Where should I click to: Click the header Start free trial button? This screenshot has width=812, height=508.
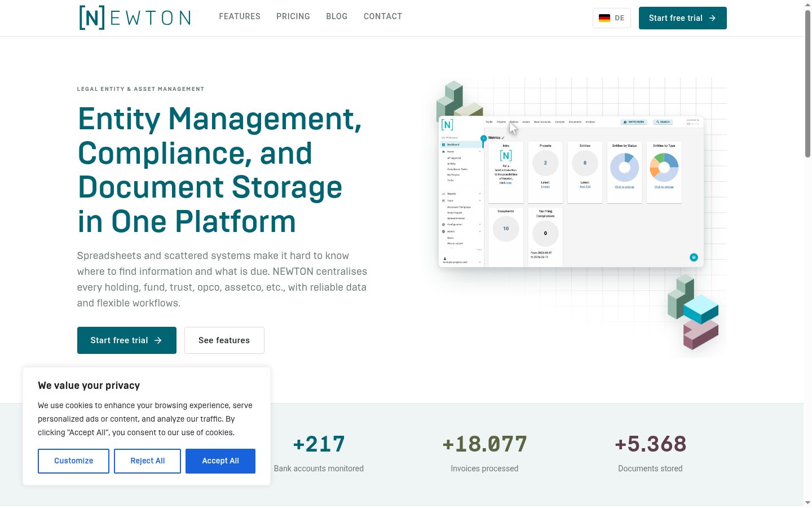(x=683, y=18)
